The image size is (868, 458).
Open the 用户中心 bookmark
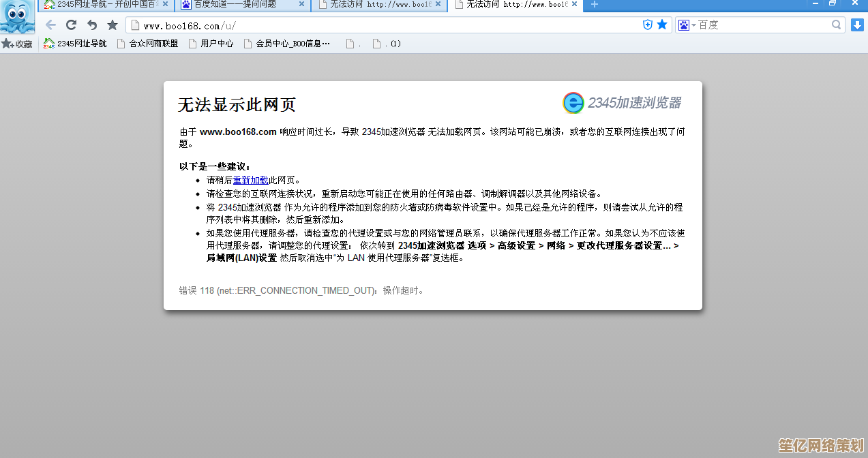pyautogui.click(x=211, y=44)
